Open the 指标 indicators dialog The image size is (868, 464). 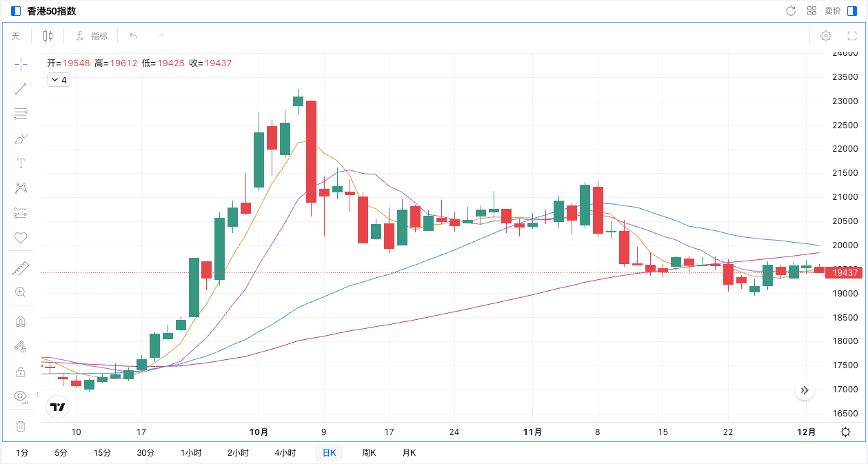coord(92,36)
